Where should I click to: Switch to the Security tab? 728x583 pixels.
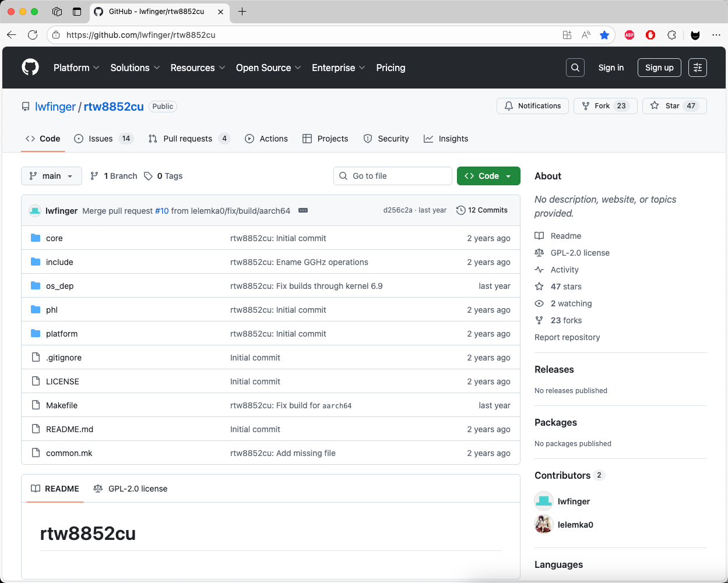click(386, 139)
